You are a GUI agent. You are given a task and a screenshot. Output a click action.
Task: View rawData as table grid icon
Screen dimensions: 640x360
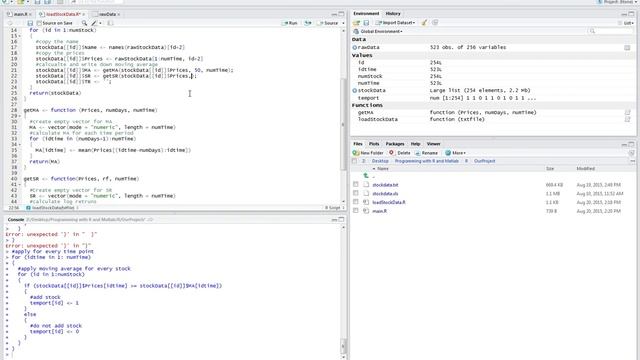click(x=627, y=48)
